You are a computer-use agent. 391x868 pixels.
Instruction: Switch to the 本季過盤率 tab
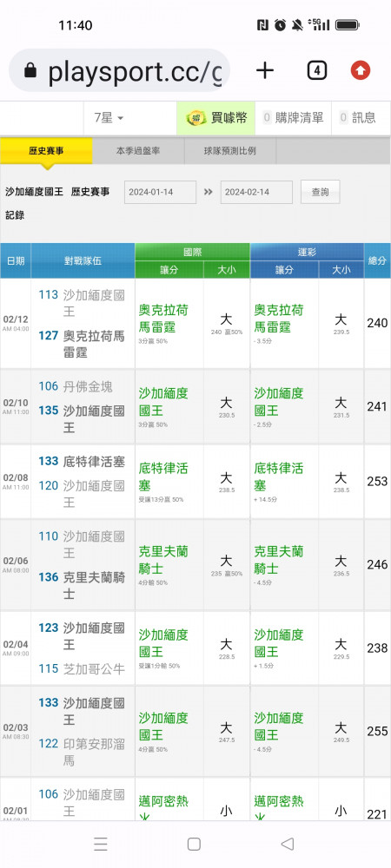tap(138, 150)
